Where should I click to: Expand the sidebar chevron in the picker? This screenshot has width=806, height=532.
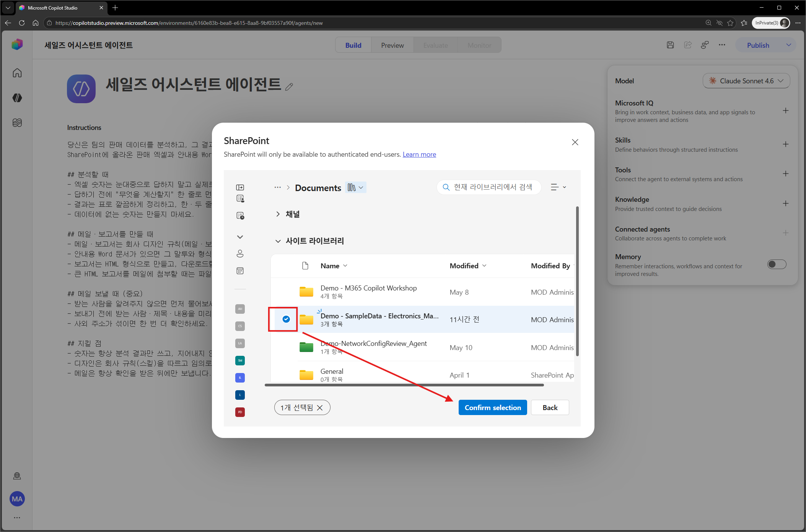[x=240, y=237]
